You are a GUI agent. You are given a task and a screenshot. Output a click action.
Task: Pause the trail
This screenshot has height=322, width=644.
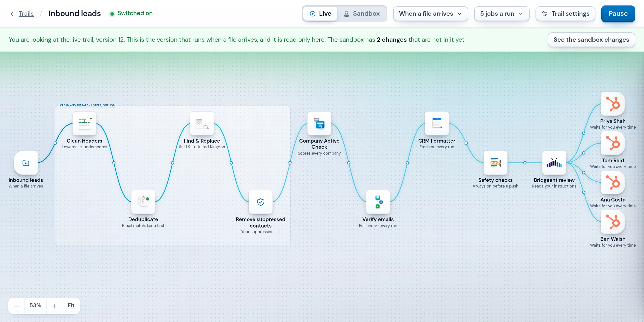[618, 13]
